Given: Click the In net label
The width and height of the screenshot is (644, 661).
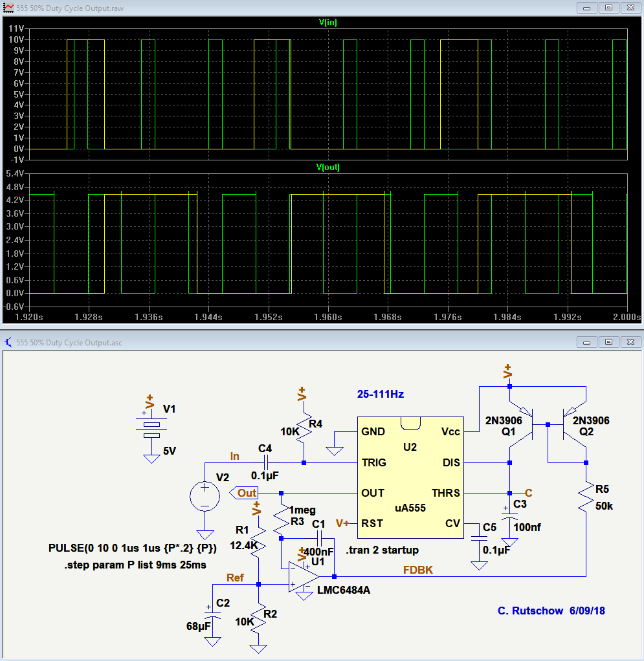Looking at the screenshot, I should tap(234, 456).
